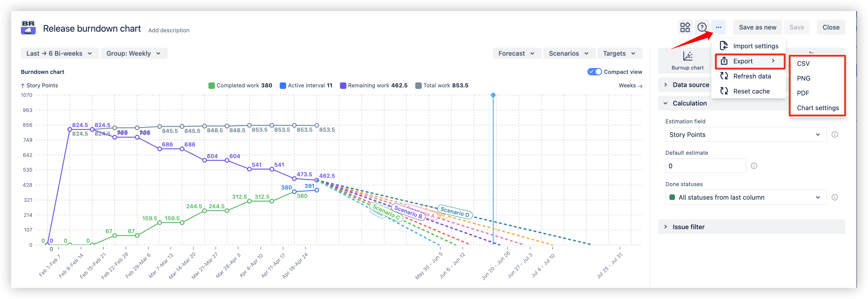Click the info icon beside Estimation field
Viewport: 868px width, 299px height.
pos(835,134)
